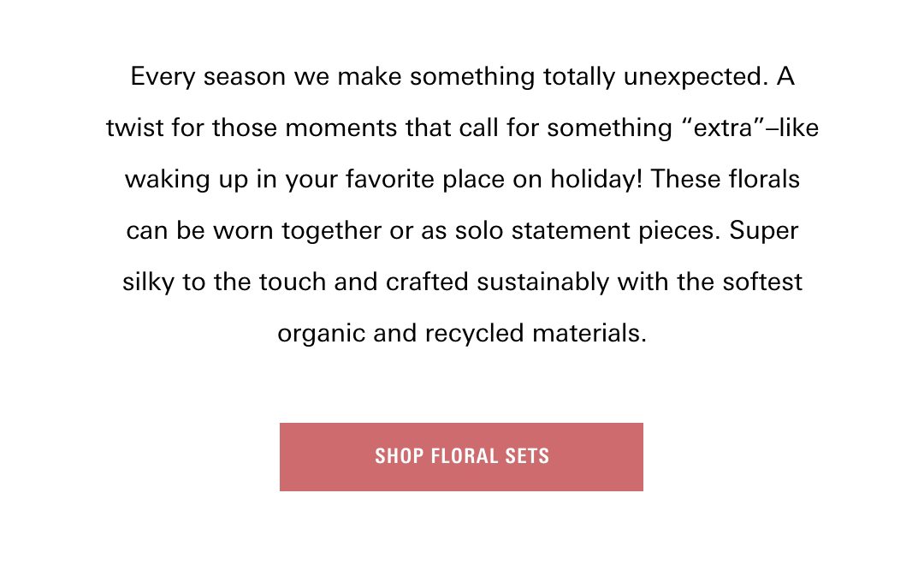Click the word "recycled" in the last line

point(474,334)
